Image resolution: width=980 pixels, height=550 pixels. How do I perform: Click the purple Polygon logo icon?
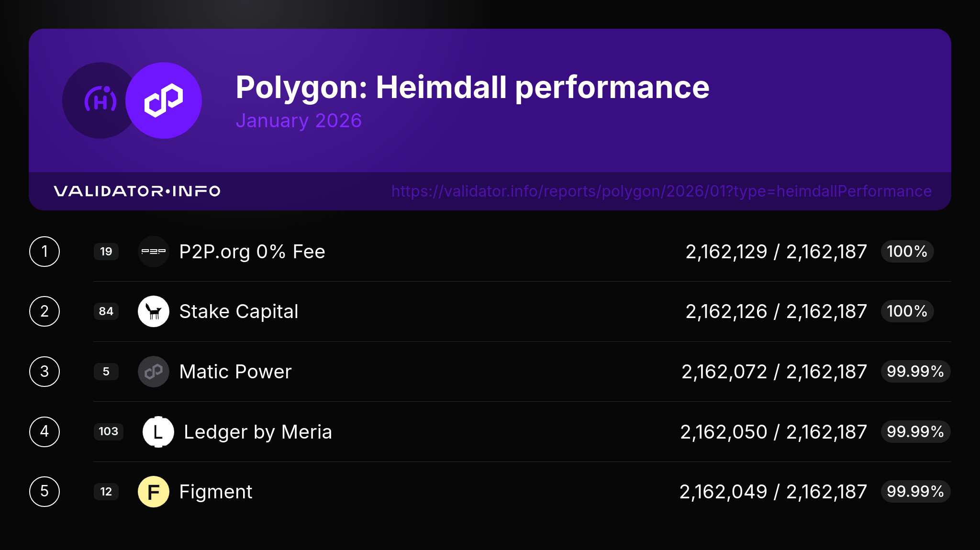click(x=164, y=100)
